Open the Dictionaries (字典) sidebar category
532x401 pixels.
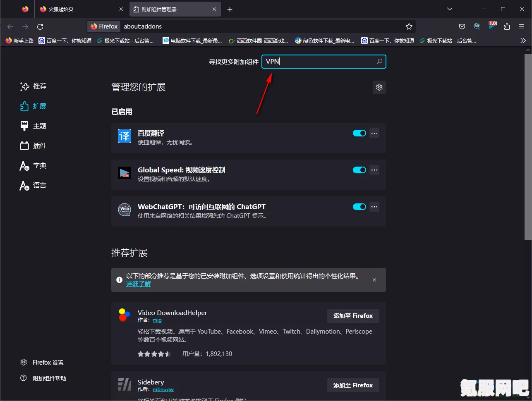[x=33, y=166]
